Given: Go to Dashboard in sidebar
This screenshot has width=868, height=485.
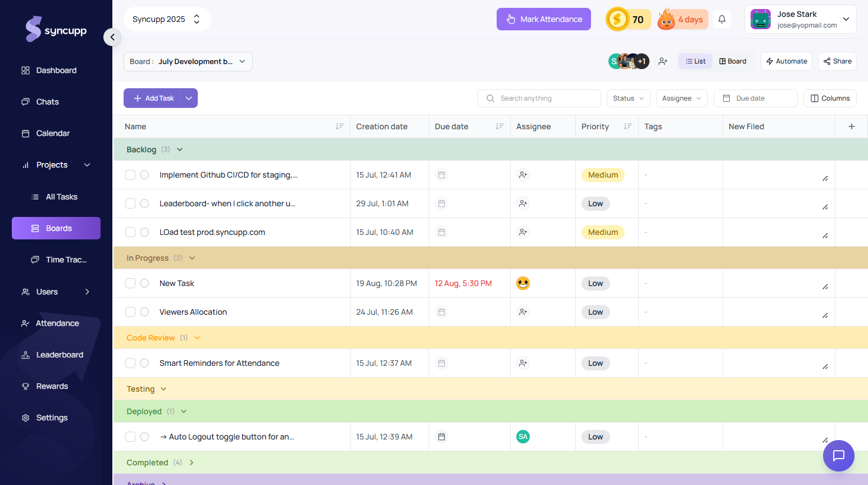Looking at the screenshot, I should pyautogui.click(x=56, y=70).
